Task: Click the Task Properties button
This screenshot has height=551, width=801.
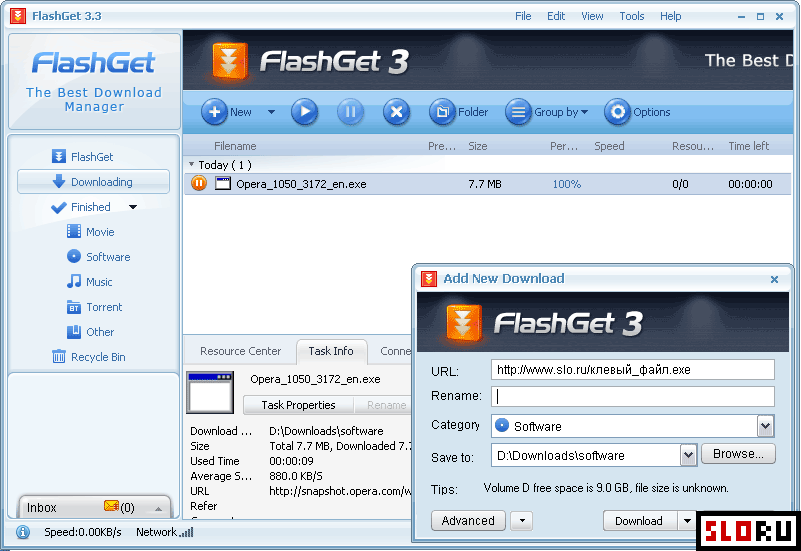Action: pos(298,405)
